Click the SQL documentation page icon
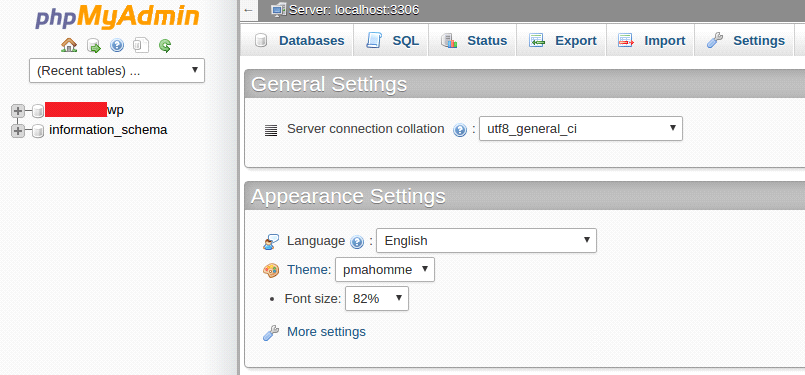The image size is (805, 375). (141, 46)
